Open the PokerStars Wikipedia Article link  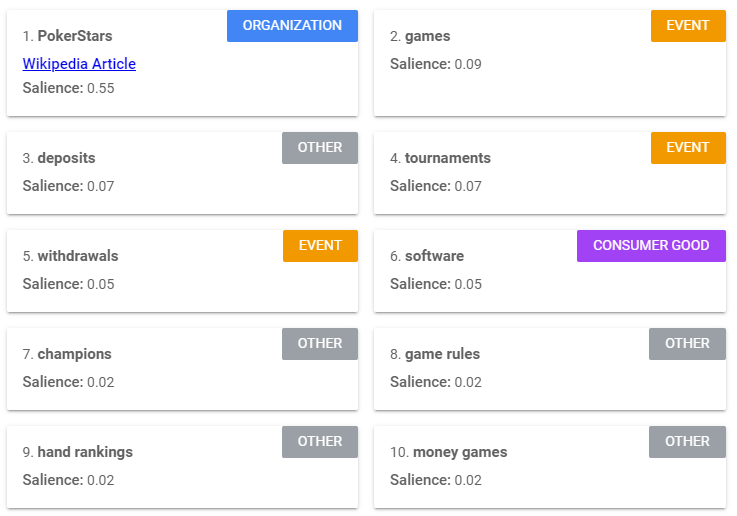[79, 64]
